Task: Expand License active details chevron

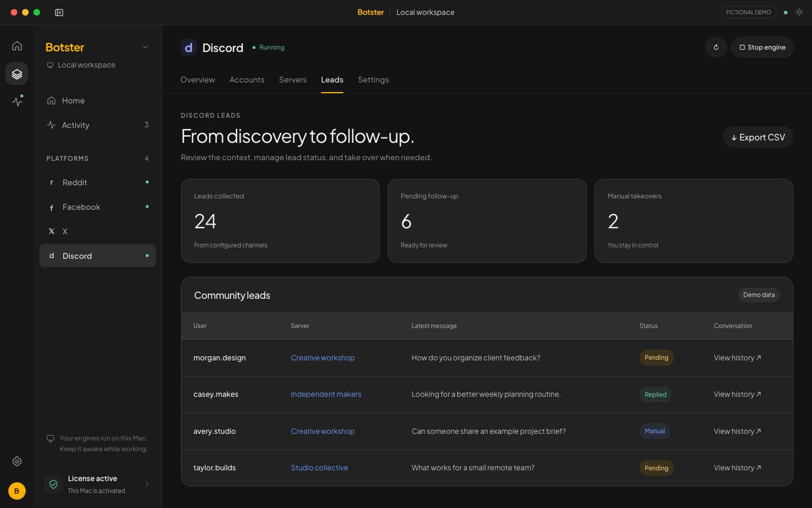Action: [x=147, y=484]
